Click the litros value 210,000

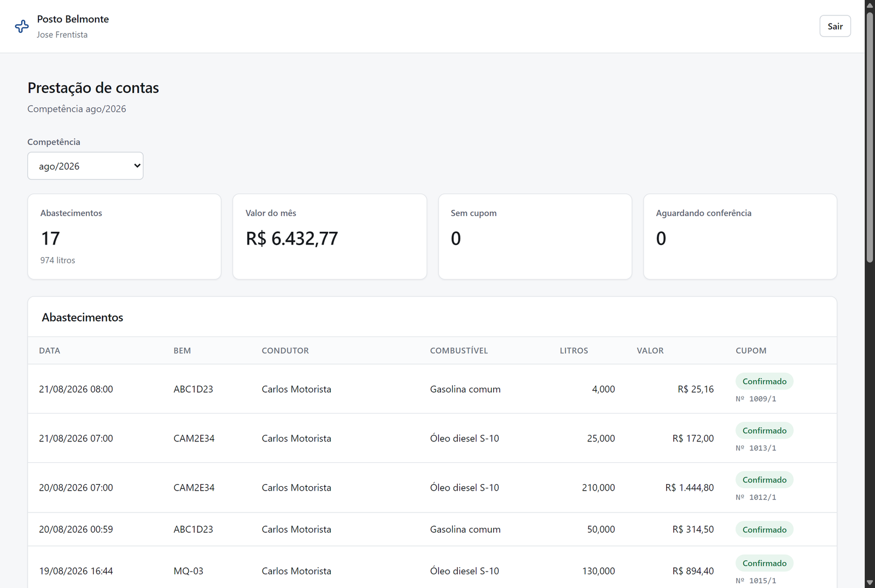coord(598,487)
